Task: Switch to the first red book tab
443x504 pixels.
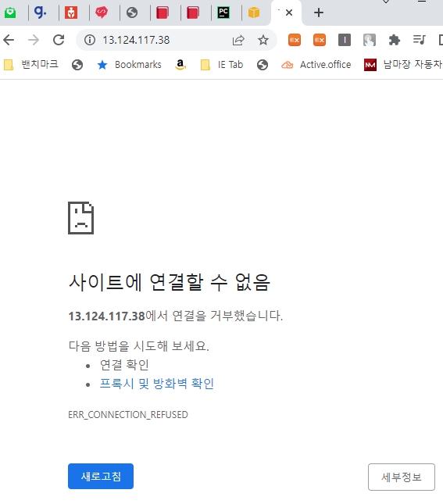Action: [x=163, y=13]
